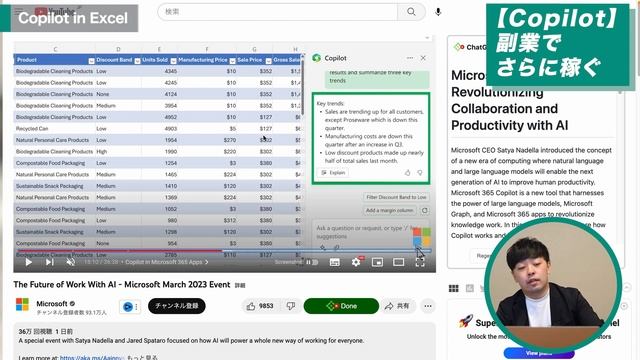Open the share (共有) button
The width and height of the screenshot is (640, 360).
click(397, 306)
